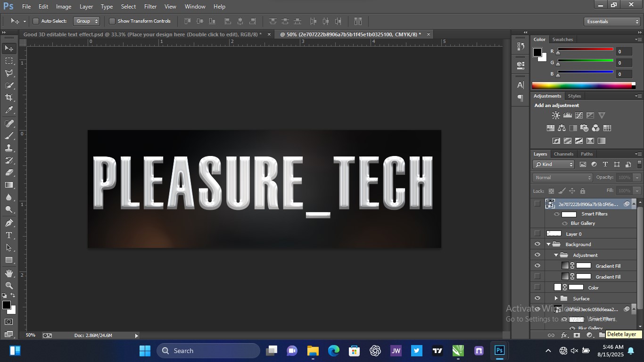Expand the Surface layer group
644x362 pixels.
coord(556,298)
